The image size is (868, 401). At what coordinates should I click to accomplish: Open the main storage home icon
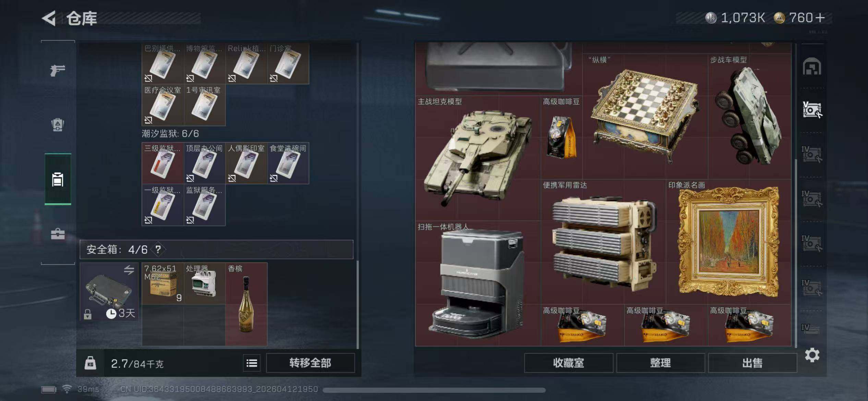812,66
